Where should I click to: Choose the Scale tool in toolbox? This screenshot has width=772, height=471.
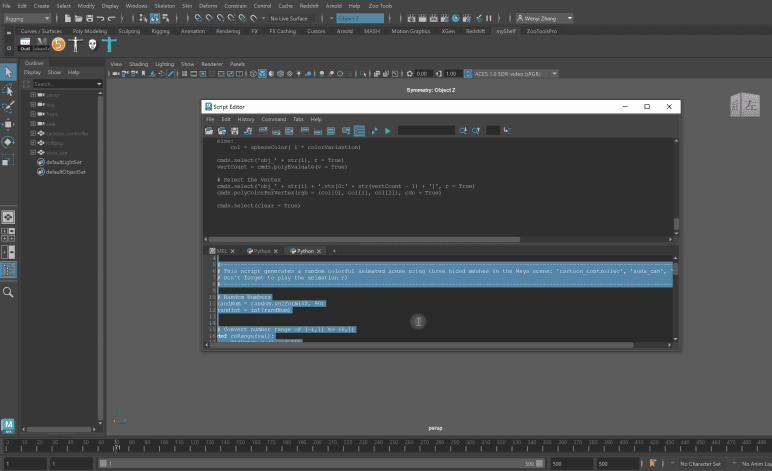(8, 160)
